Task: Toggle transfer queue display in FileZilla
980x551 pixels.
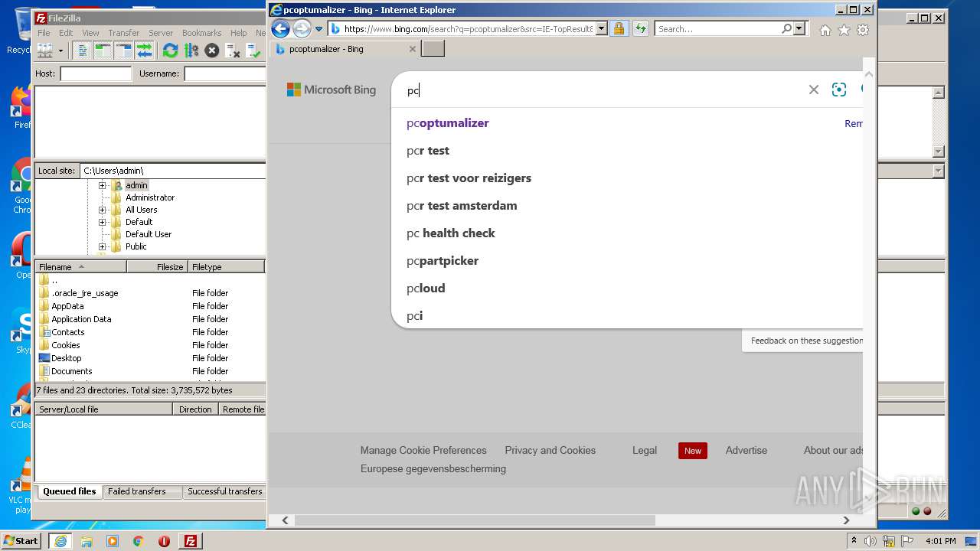Action: [x=144, y=51]
